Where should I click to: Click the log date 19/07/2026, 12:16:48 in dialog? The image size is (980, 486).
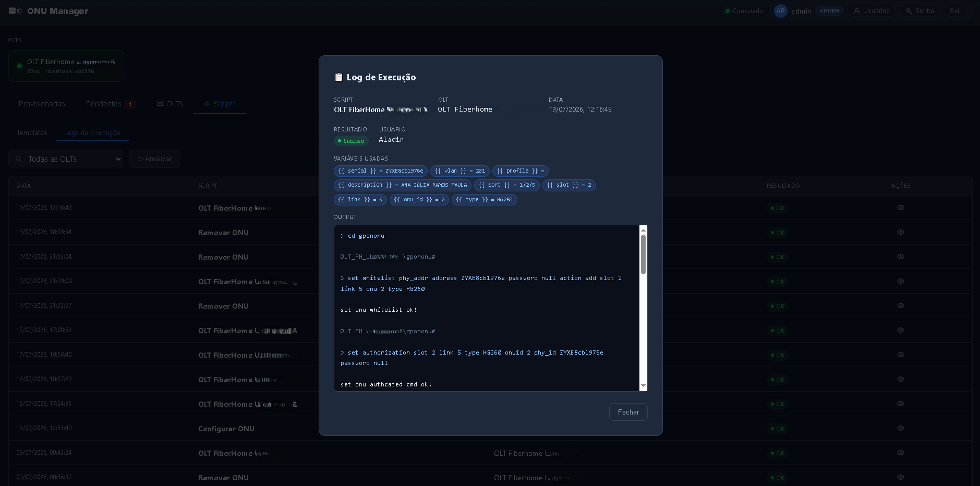[580, 110]
